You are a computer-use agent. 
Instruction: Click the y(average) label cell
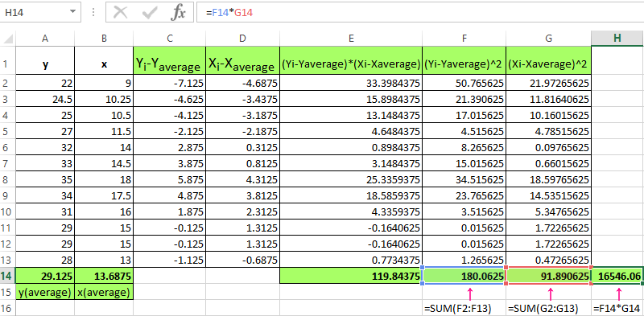45,292
